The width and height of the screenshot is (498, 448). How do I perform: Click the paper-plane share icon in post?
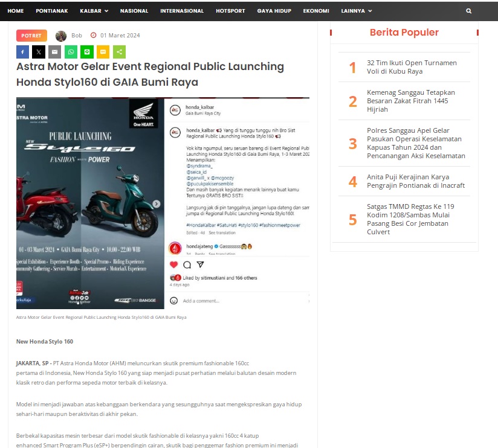200,264
